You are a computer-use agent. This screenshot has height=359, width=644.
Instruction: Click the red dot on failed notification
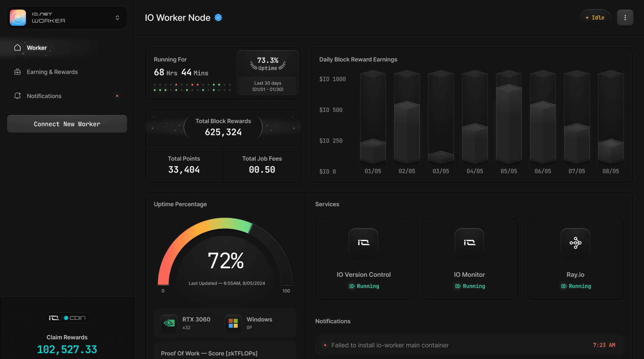click(x=325, y=345)
